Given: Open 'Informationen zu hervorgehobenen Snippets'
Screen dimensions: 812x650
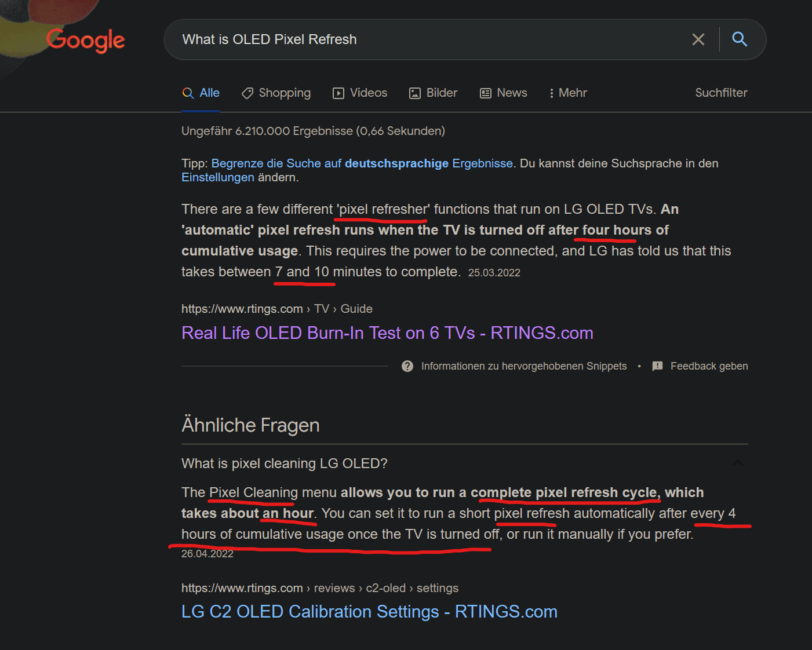Looking at the screenshot, I should tap(524, 366).
